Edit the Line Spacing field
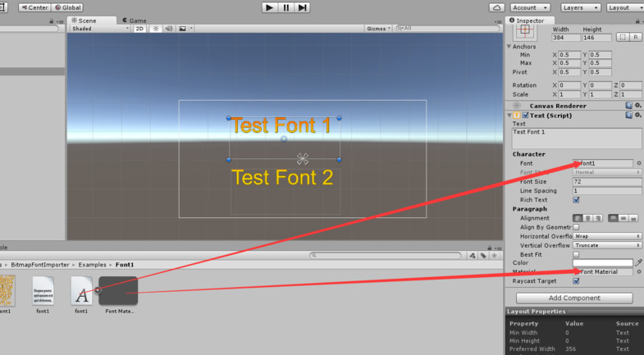The image size is (644, 355). (607, 190)
